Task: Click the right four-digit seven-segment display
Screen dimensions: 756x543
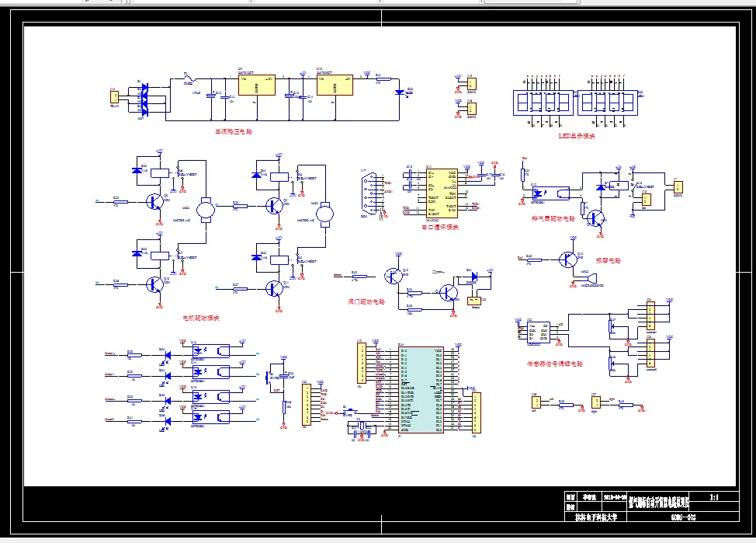Action: pyautogui.click(x=608, y=103)
